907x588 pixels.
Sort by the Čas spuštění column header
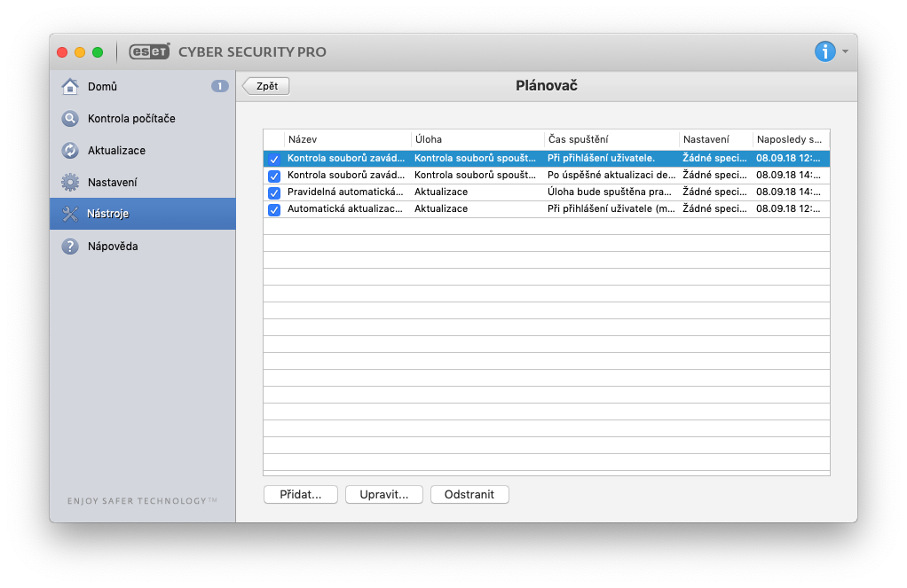tap(611, 139)
